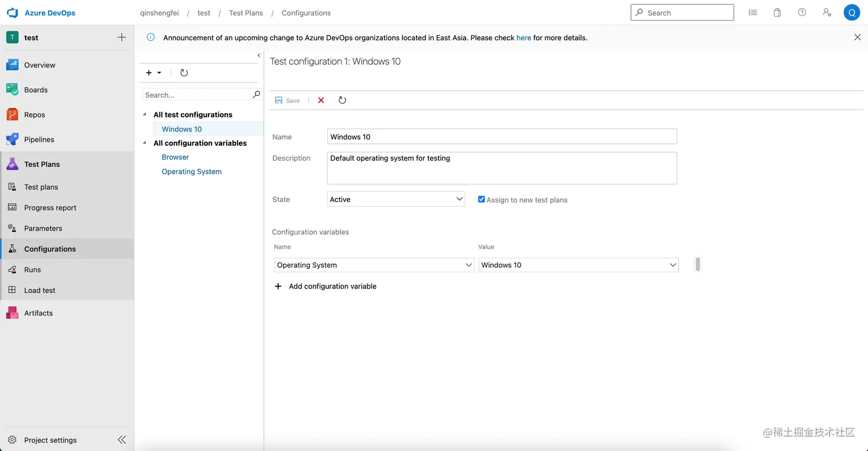Follow the 'here' link in announcement
Screen dimensions: 868x451
[524, 38]
